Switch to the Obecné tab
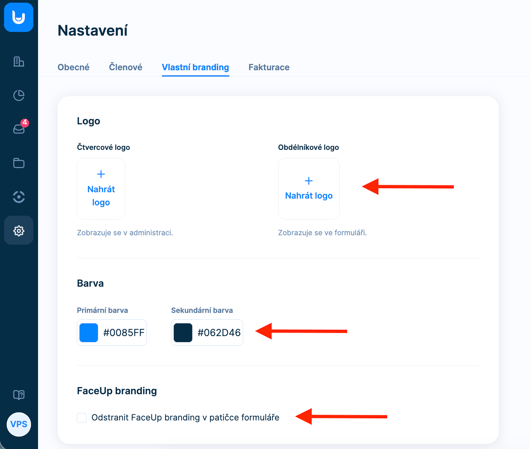The image size is (530, 449). tap(73, 67)
